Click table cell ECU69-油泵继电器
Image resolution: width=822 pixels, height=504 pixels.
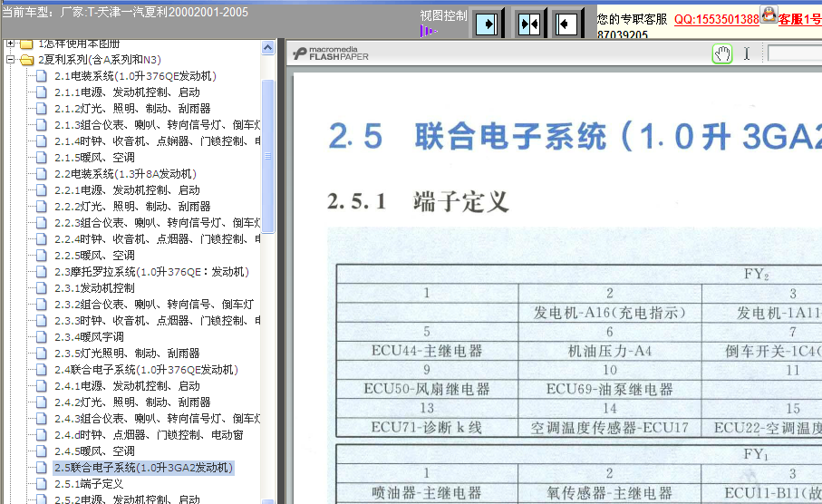click(x=610, y=389)
